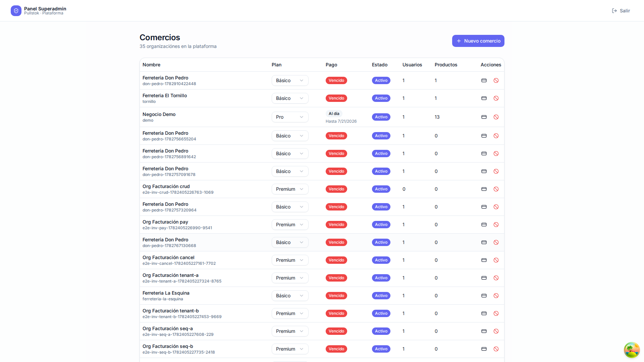Open Premium plan dropdown for Org Facturación crud
Screen dimensions: 644x362
(290, 189)
